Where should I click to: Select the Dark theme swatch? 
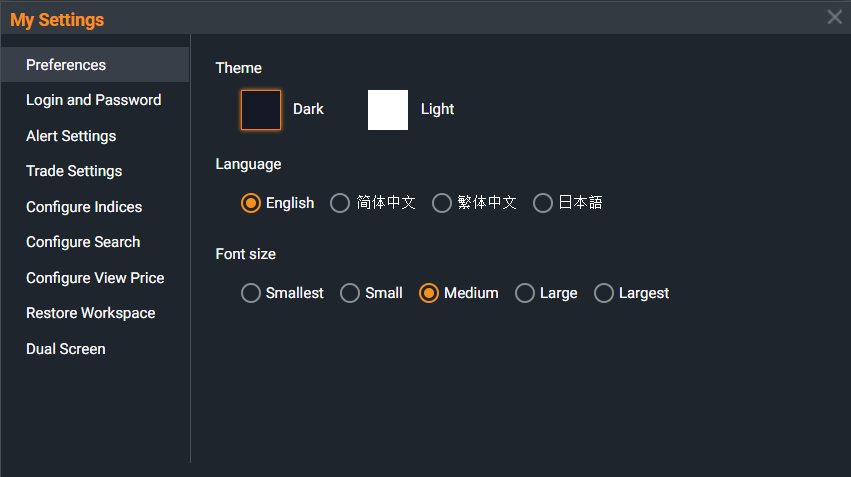pyautogui.click(x=261, y=110)
